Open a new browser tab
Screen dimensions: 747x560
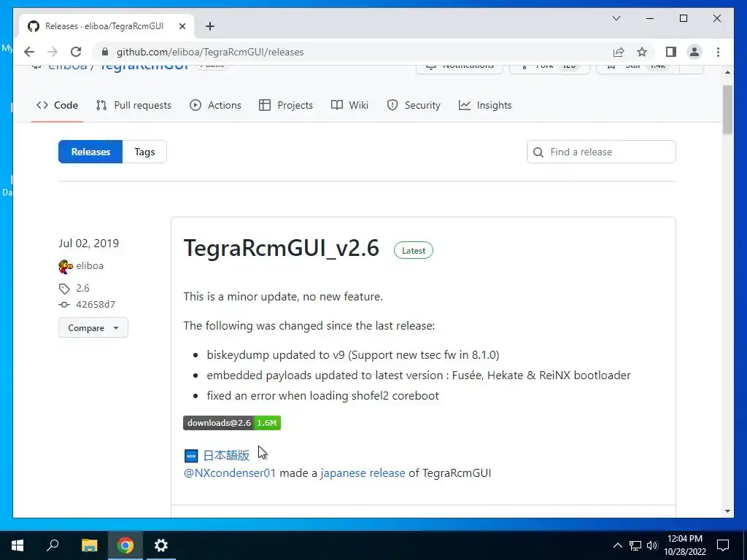click(x=210, y=26)
